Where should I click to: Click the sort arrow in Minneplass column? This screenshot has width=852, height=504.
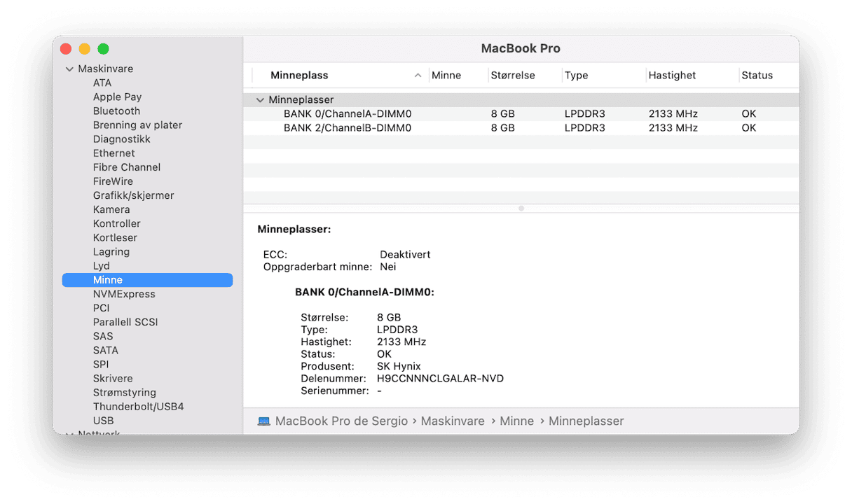click(x=418, y=76)
